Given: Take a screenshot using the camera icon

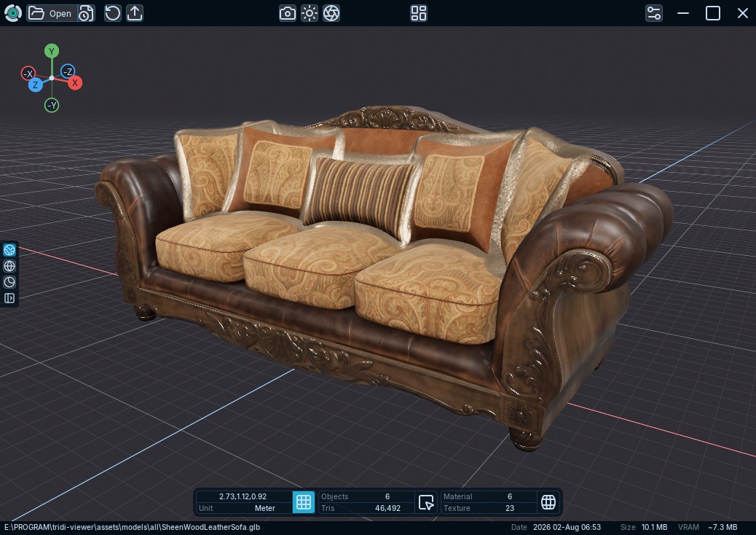Looking at the screenshot, I should point(288,13).
